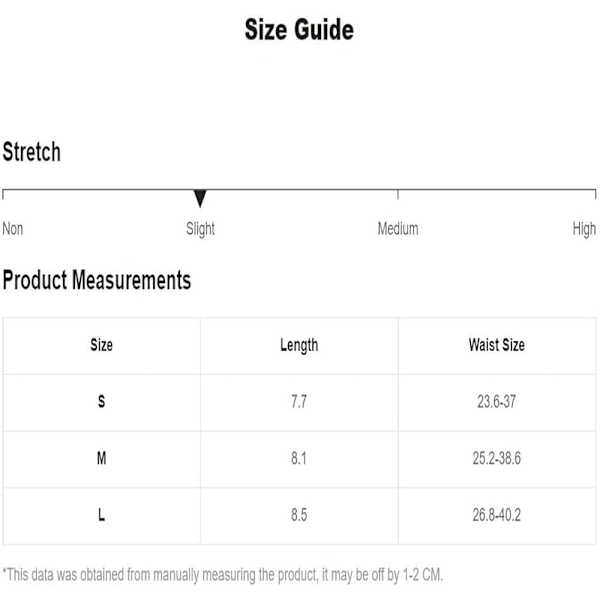
Task: Click the 'Medium' stretch label
Action: 397,229
